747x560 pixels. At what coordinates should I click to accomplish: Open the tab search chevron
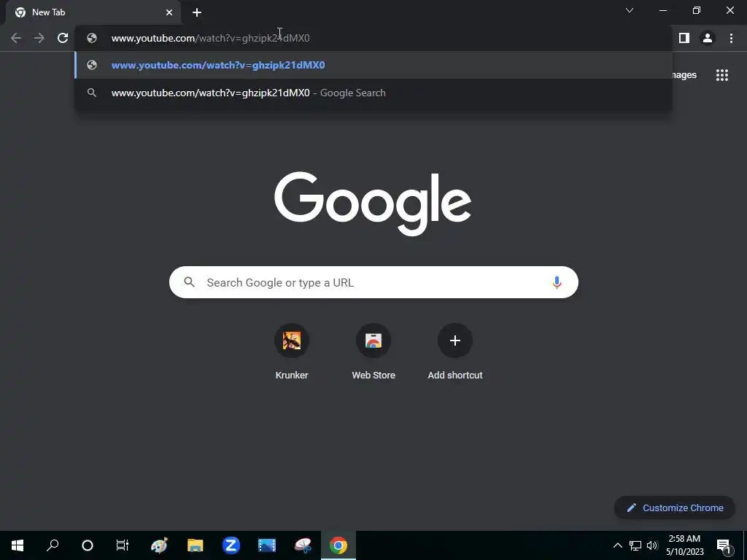(630, 10)
